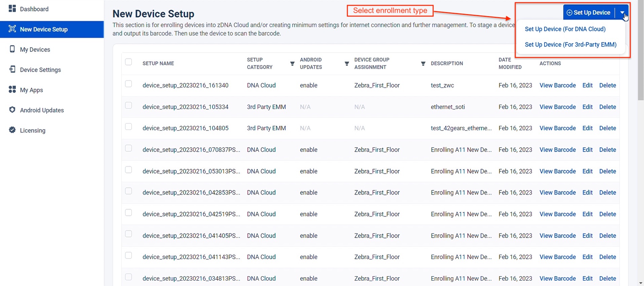Image resolution: width=644 pixels, height=286 pixels.
Task: Select checkbox for device_setup_20230216_105334 row
Action: pos(128,105)
